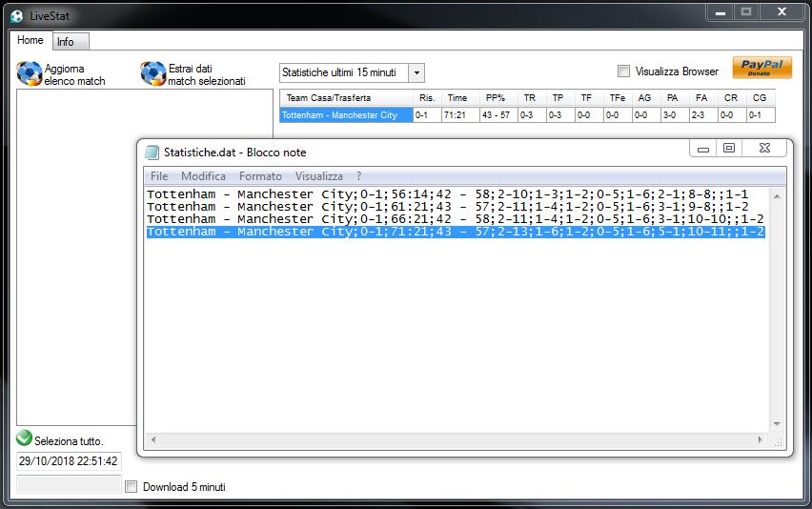
Task: Click the green Seleziona tutto checkmark icon
Action: click(x=24, y=438)
